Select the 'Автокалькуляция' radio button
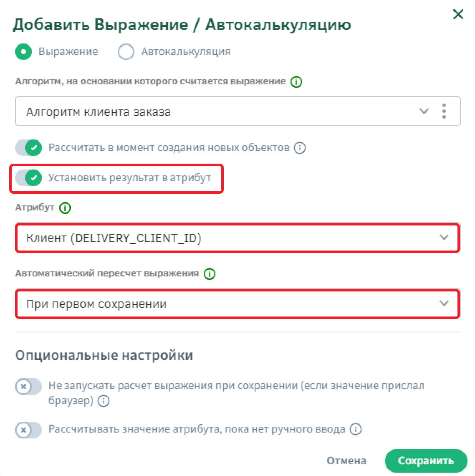This screenshot has height=476, width=475. coord(126,52)
